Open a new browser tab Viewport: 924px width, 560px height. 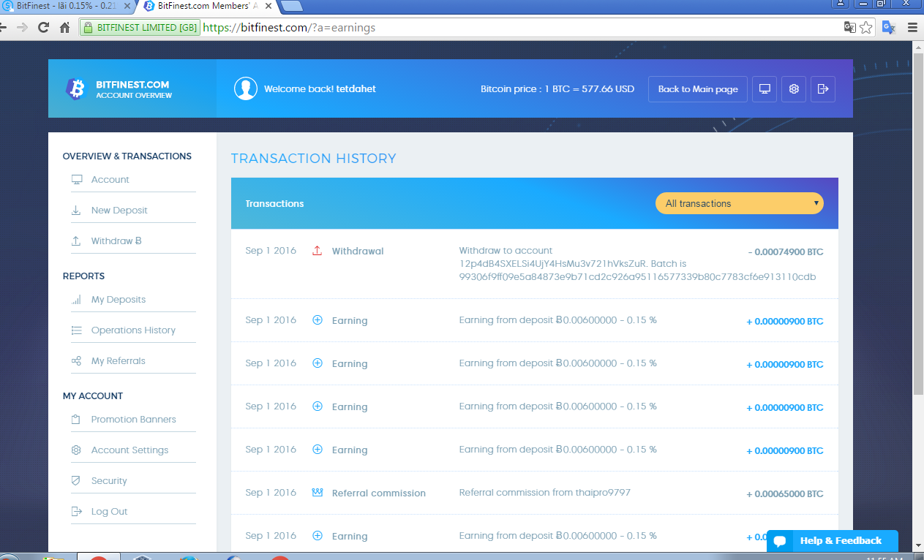[x=292, y=7]
